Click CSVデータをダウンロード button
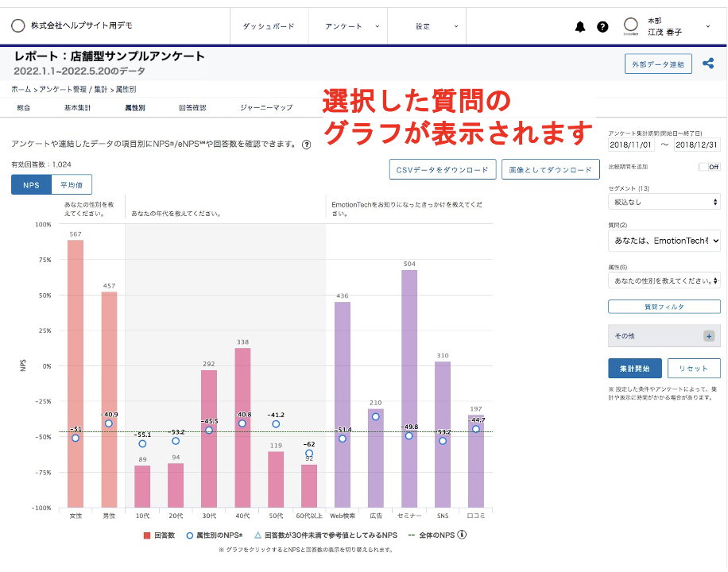The image size is (728, 572). click(x=443, y=169)
